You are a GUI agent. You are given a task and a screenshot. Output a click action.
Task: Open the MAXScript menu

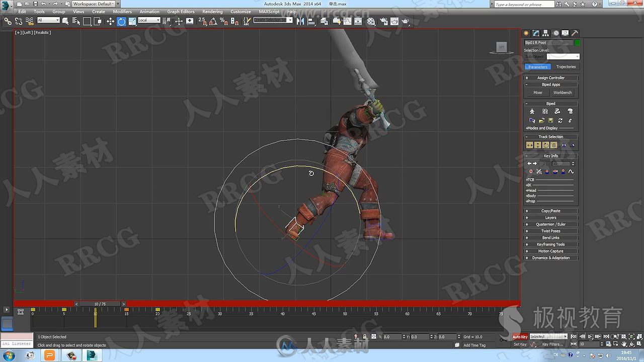pos(269,12)
